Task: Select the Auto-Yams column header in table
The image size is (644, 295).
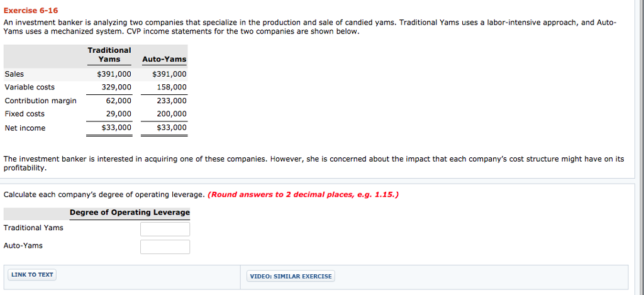Action: pyautogui.click(x=164, y=59)
